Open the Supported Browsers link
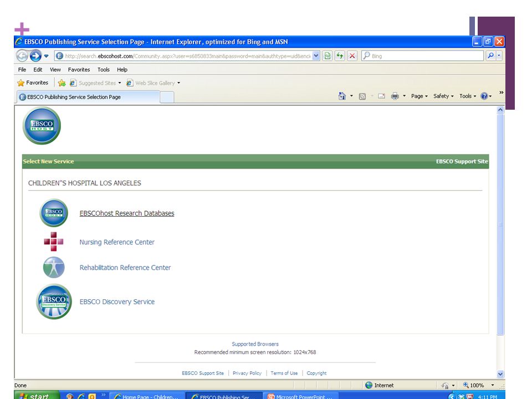Image resolution: width=532 pixels, height=399 pixels. click(x=255, y=344)
